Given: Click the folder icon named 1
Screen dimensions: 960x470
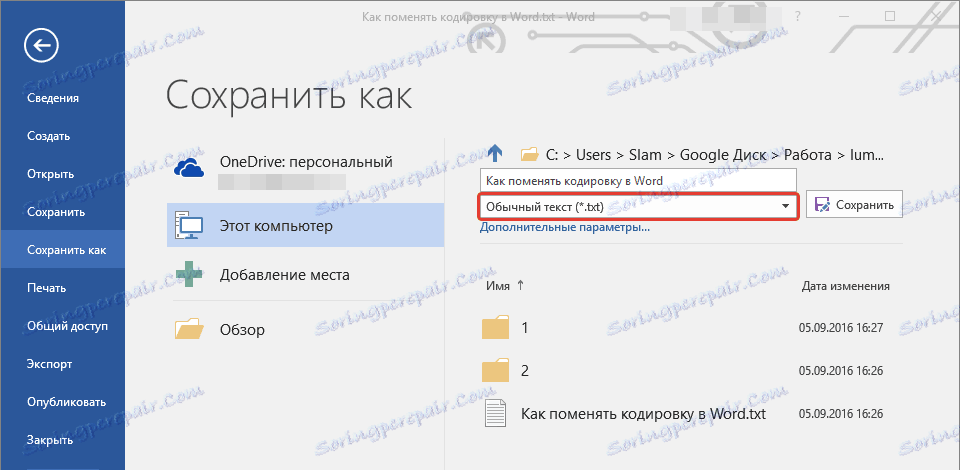Looking at the screenshot, I should 495,327.
